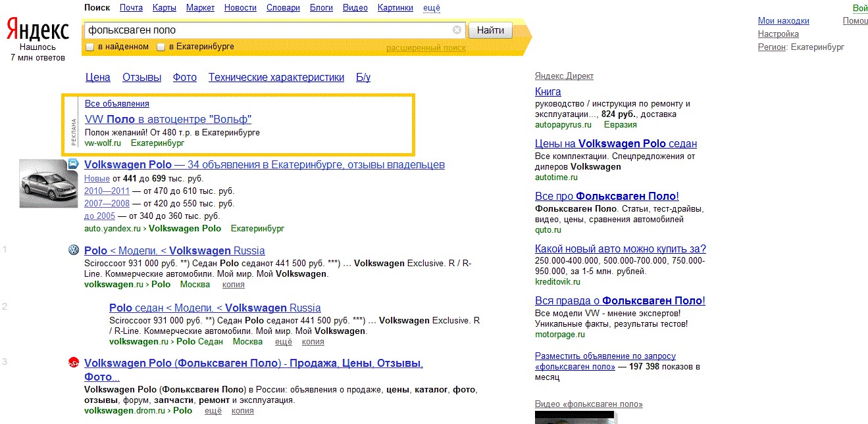Click motorpage.ru domain text
Screen dimensions: 868x424
click(560, 334)
